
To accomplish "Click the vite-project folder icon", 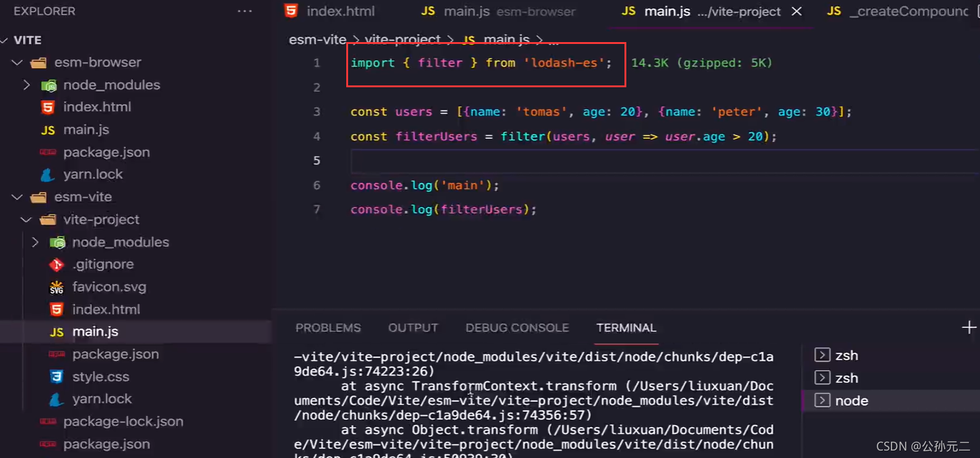I will [x=48, y=220].
